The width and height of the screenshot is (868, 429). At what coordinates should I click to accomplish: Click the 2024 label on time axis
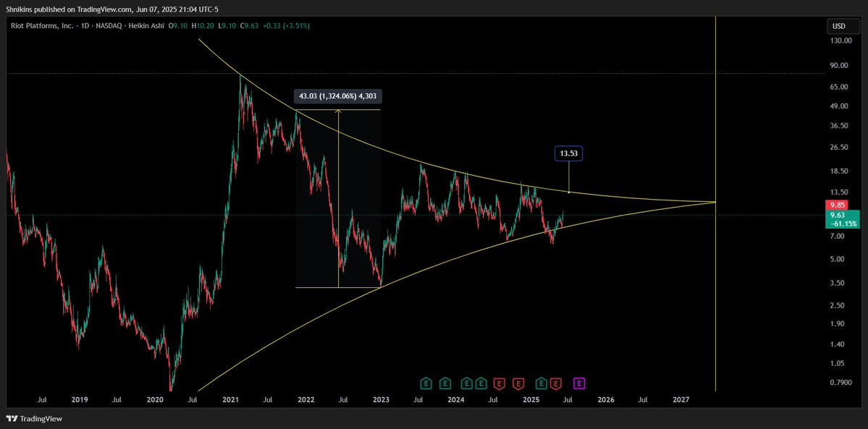pyautogui.click(x=455, y=399)
